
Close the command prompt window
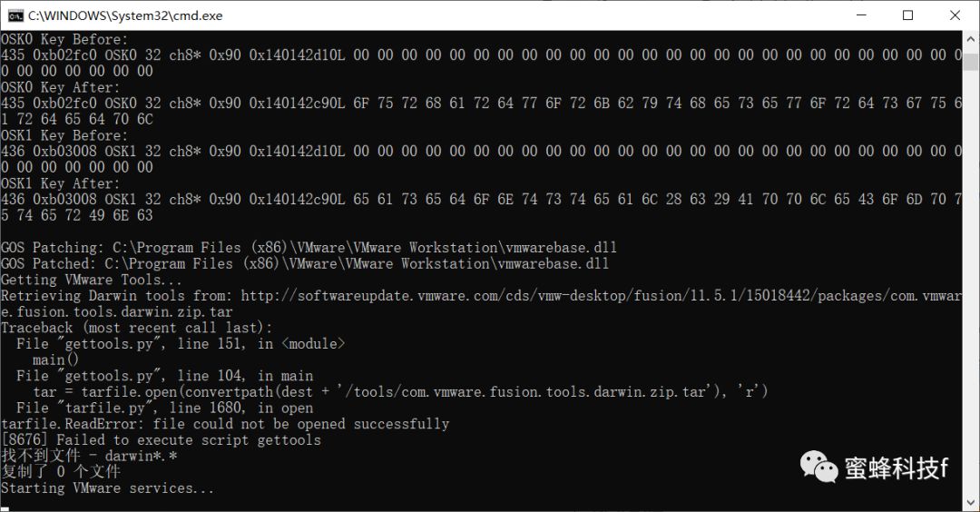point(955,15)
